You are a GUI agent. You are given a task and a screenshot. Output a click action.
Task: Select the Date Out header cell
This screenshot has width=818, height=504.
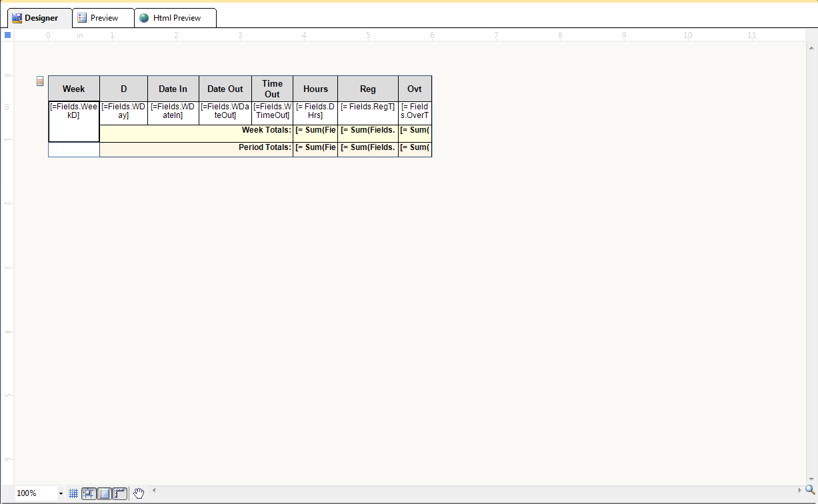coord(225,89)
